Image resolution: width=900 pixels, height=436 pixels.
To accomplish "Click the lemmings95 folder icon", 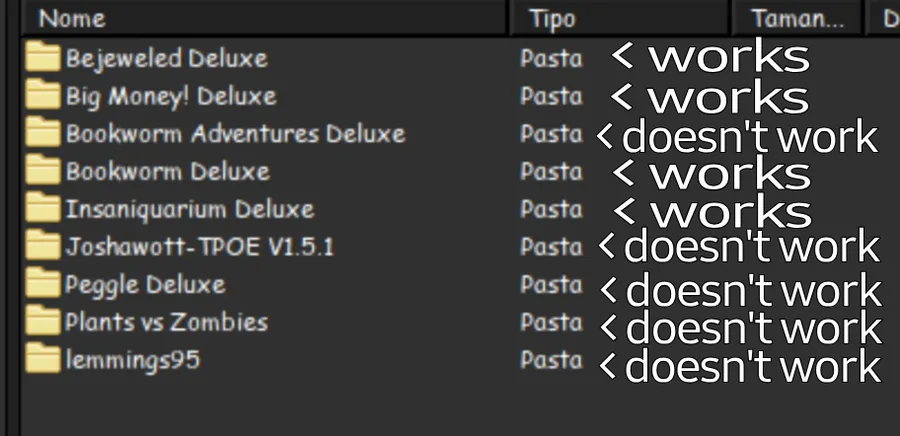I will 42,359.
